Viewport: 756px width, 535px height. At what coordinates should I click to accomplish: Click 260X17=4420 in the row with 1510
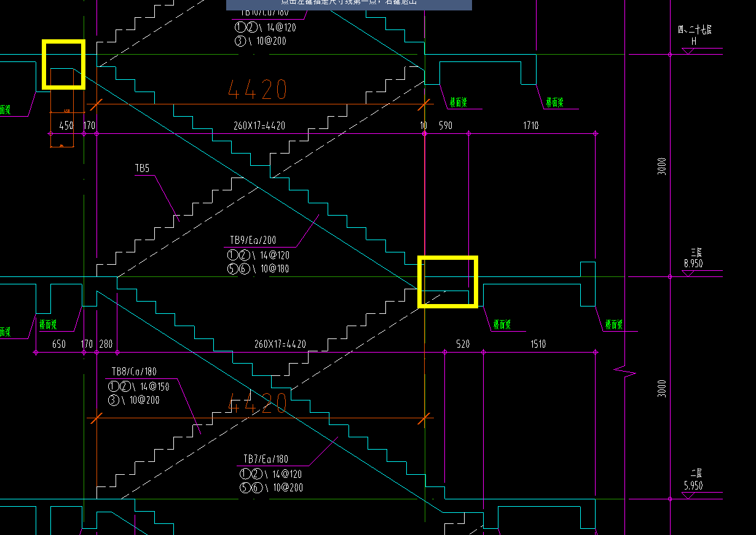[x=280, y=344]
